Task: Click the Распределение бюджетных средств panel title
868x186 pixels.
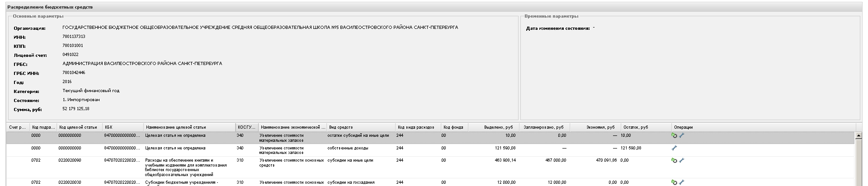Action: tap(51, 8)
